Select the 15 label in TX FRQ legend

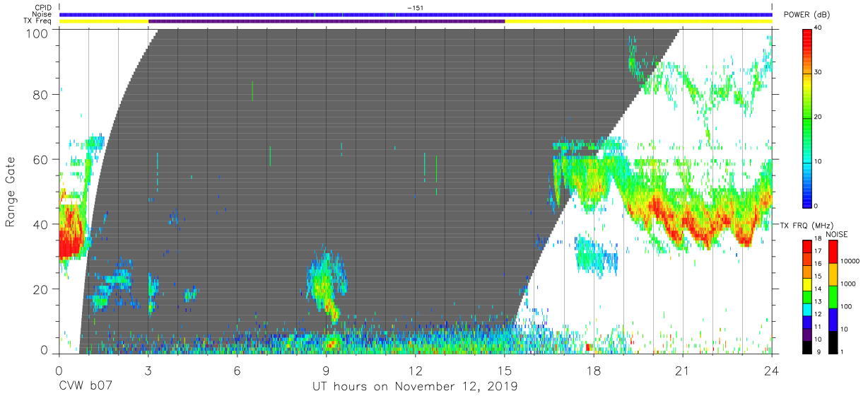[819, 276]
